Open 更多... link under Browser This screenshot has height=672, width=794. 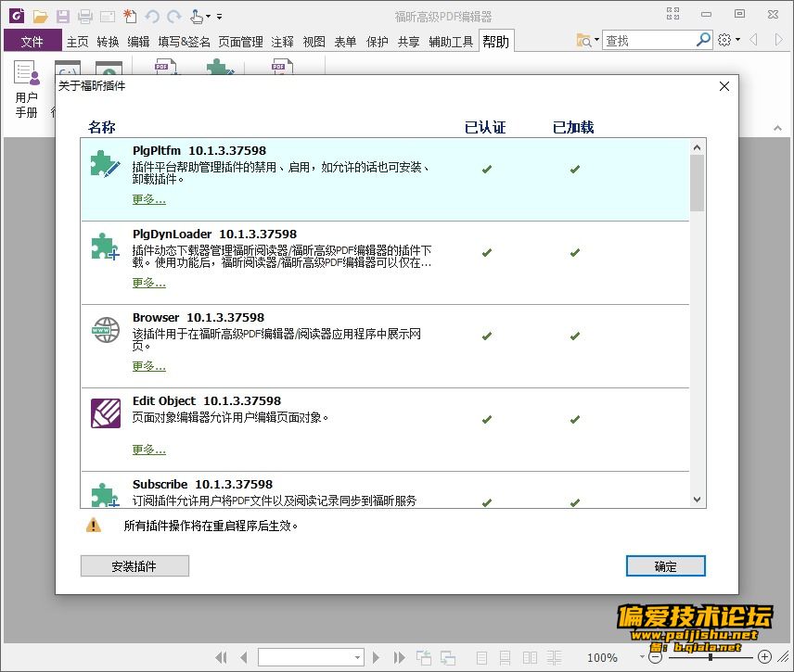(x=148, y=366)
